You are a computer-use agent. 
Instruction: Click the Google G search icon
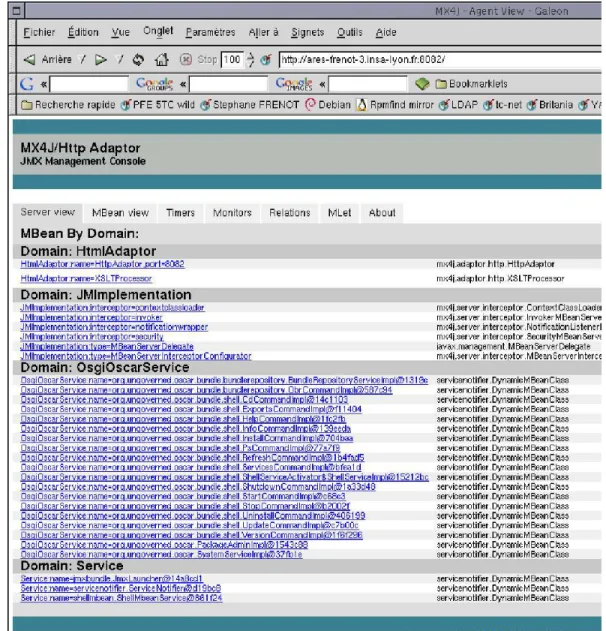click(x=27, y=84)
